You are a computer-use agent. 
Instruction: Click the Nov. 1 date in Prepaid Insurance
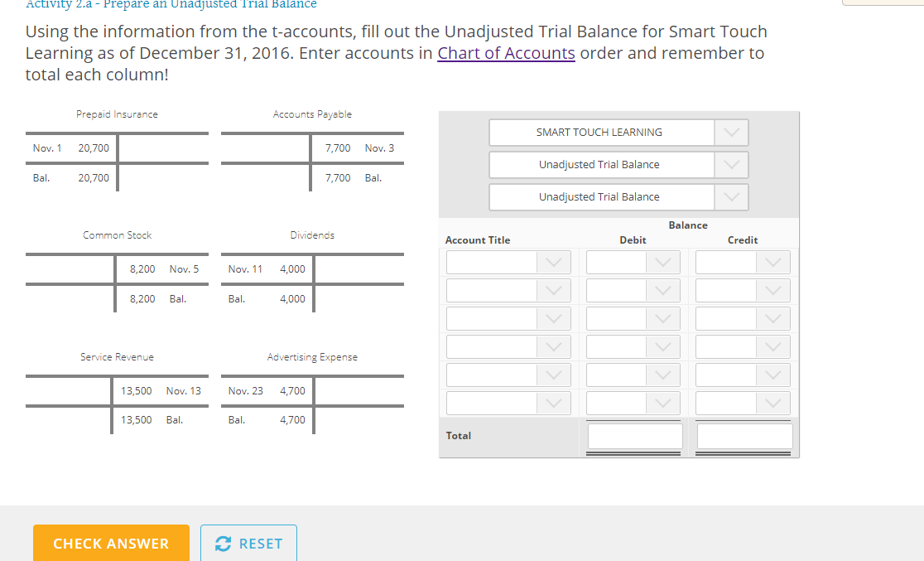click(47, 148)
